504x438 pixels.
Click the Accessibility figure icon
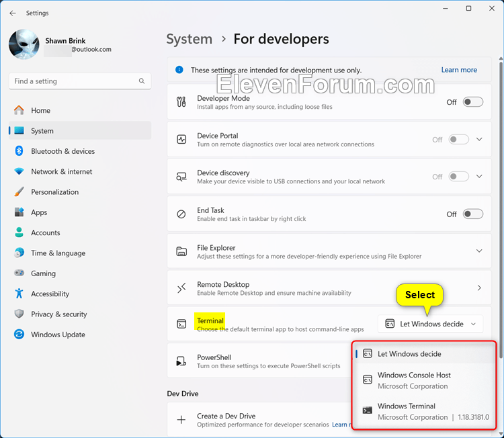click(19, 294)
